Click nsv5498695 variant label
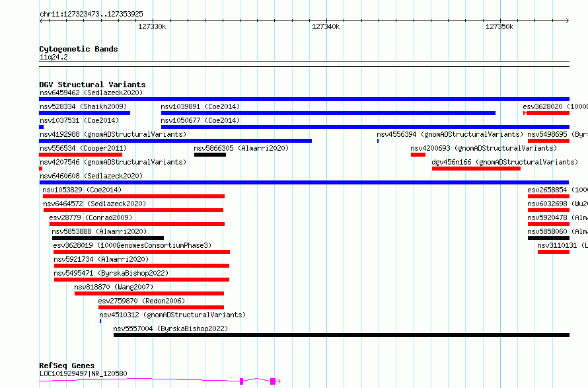 [x=558, y=134]
